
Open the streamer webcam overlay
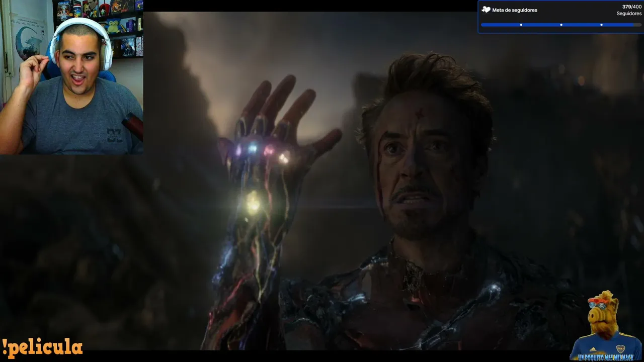[71, 77]
